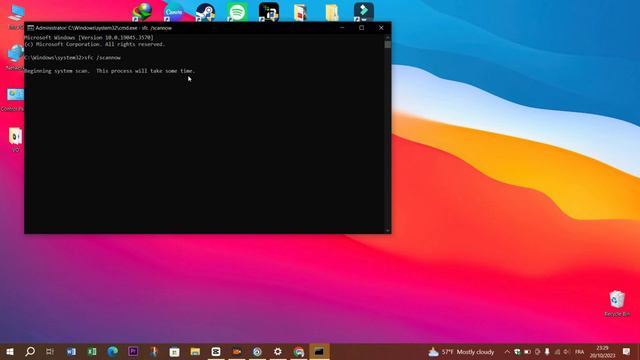Screen dimensions: 640x360
Task: Launch Premiere Pro from the taskbar
Action: tap(133, 351)
